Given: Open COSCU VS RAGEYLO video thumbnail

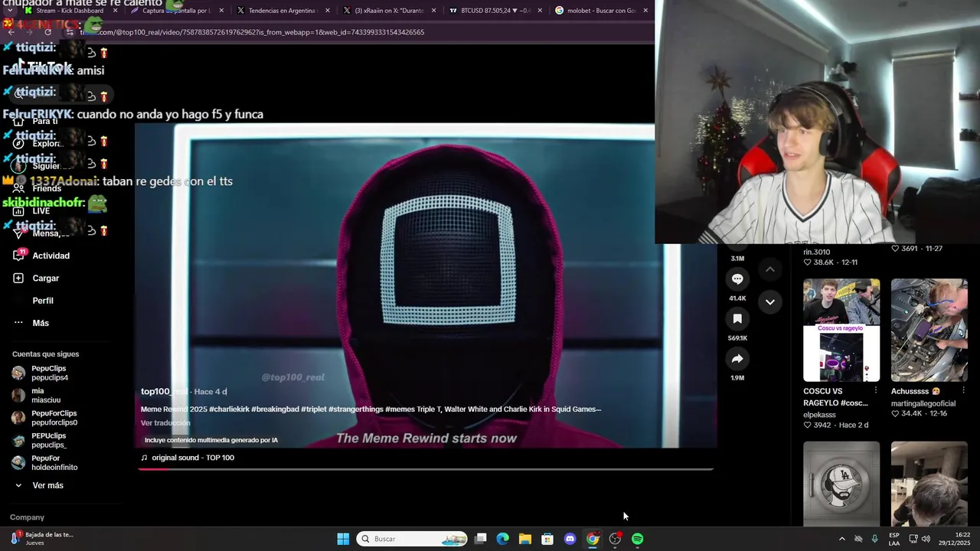Looking at the screenshot, I should (x=841, y=330).
